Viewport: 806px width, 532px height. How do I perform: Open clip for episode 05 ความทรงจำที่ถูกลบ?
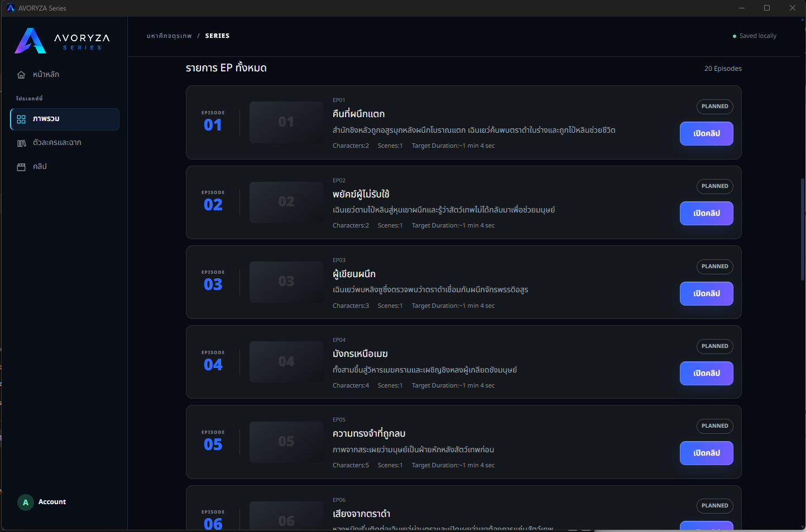click(707, 453)
